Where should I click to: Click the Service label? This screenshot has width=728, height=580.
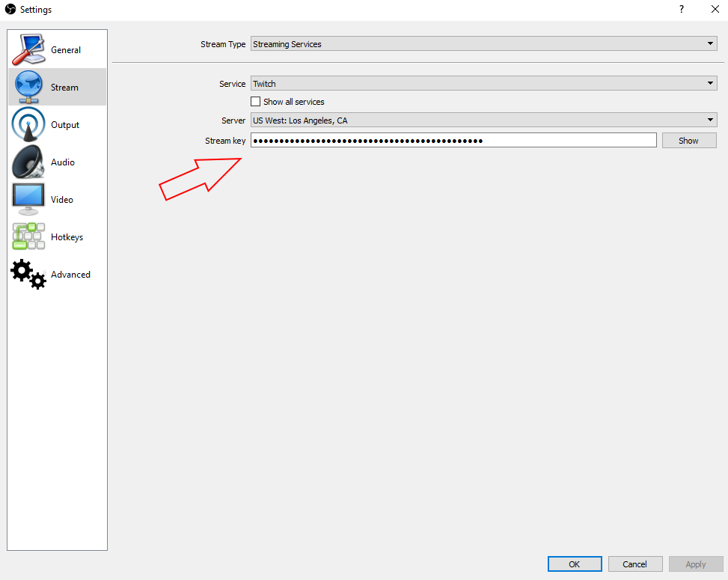click(232, 84)
